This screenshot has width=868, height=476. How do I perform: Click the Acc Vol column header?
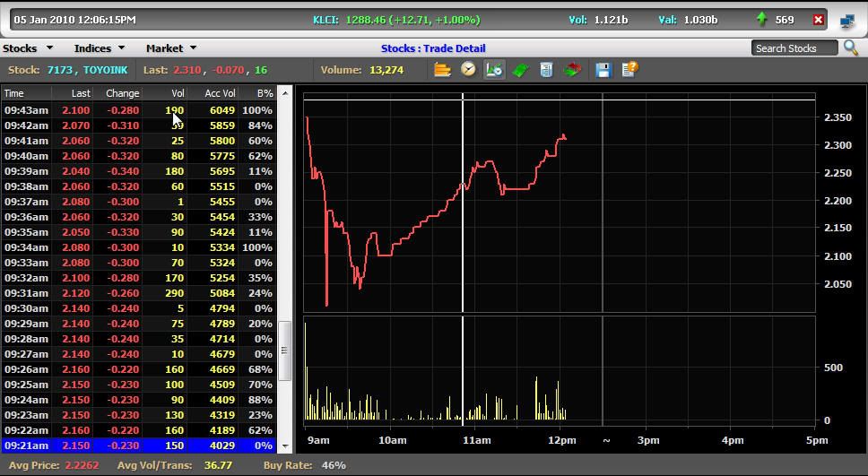click(x=220, y=93)
